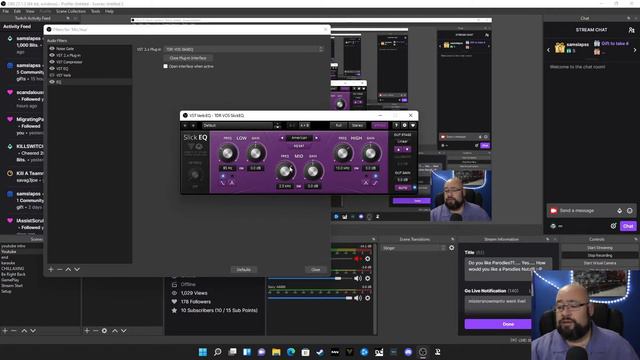Click Start Virtual Camera button
640x360 pixels.
[600, 263]
